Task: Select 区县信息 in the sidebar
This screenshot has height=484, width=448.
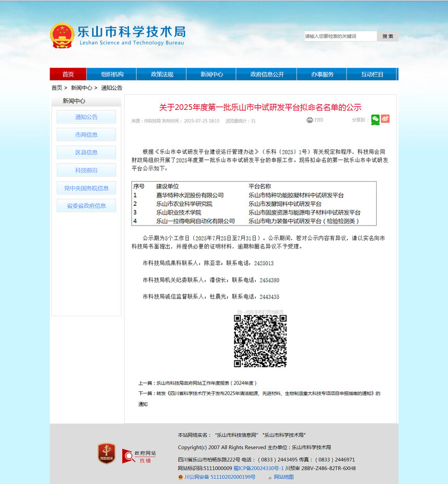Action: 86,153
